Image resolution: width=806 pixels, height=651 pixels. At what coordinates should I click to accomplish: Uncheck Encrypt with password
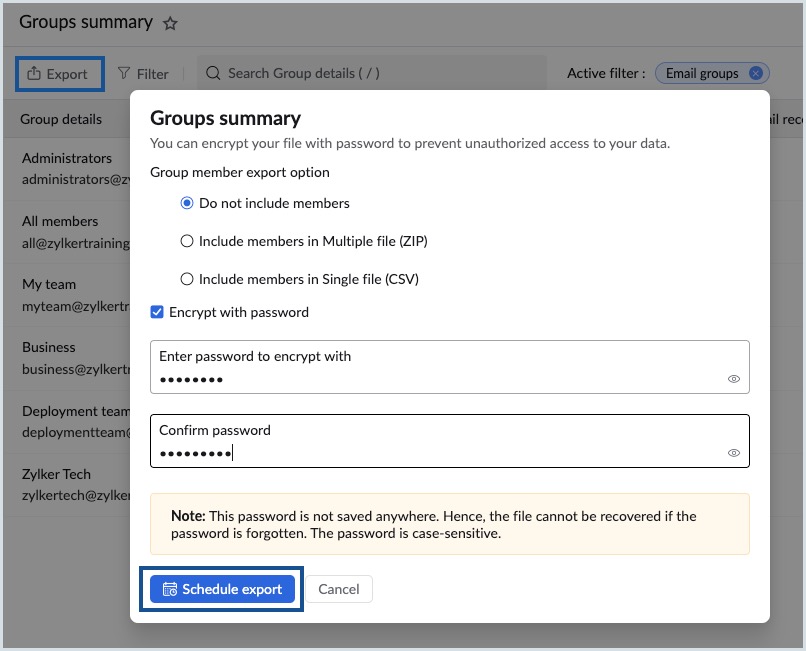157,311
